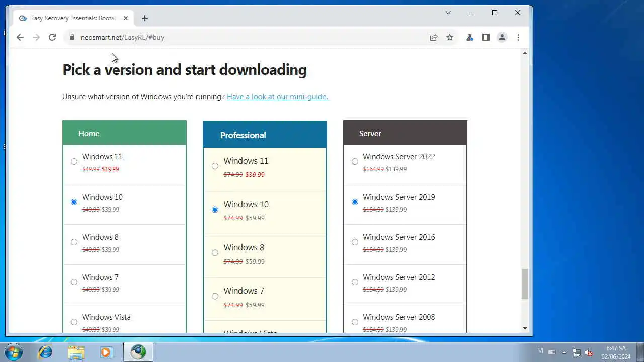Click the Show desktop button on taskbar
Viewport: 644px width, 362px height.
[x=640, y=352]
